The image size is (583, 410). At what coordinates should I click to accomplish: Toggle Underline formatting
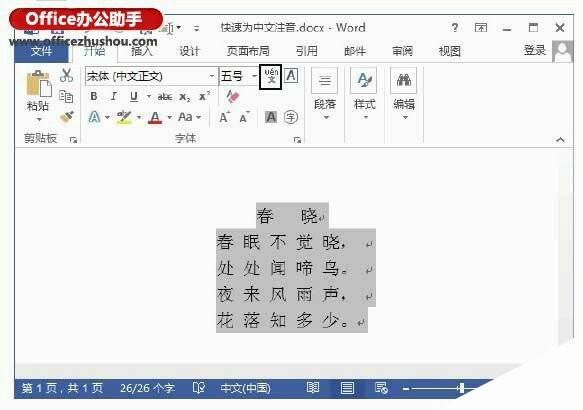134,97
